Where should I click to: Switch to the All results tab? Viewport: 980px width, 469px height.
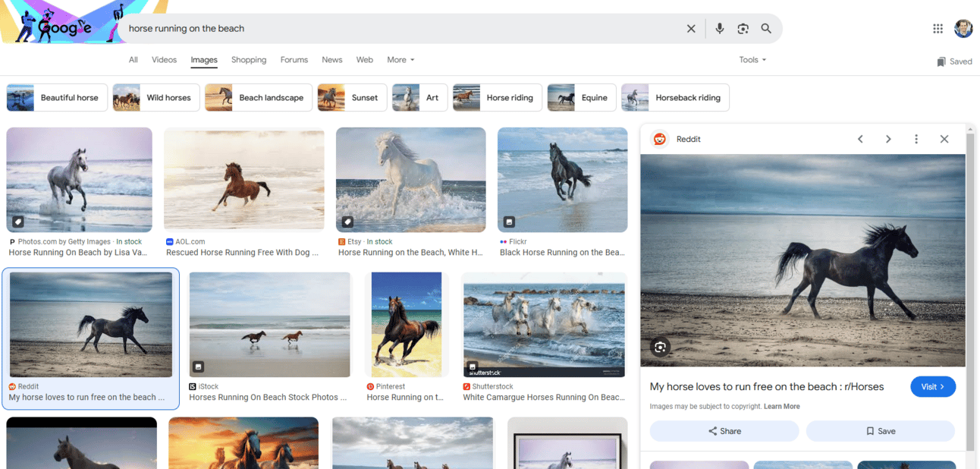133,60
